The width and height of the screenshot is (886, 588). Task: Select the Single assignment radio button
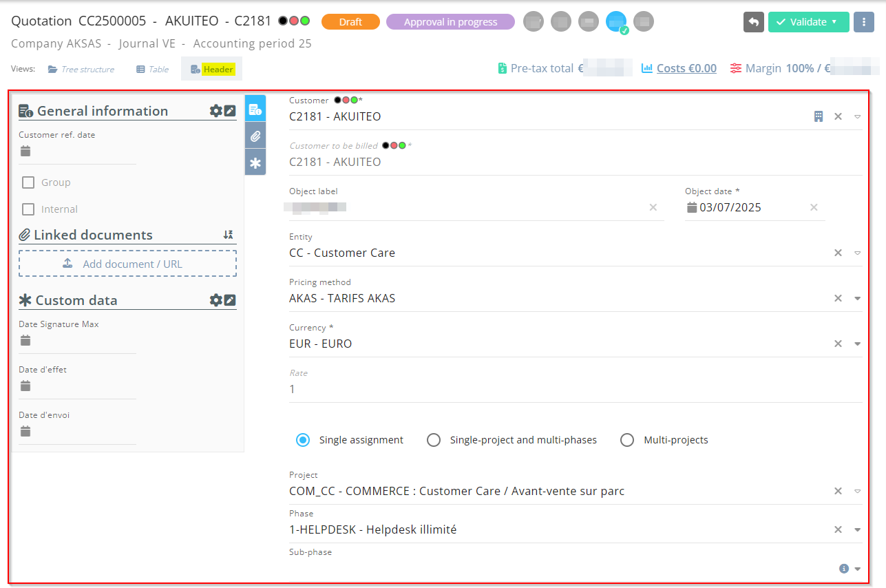[303, 440]
